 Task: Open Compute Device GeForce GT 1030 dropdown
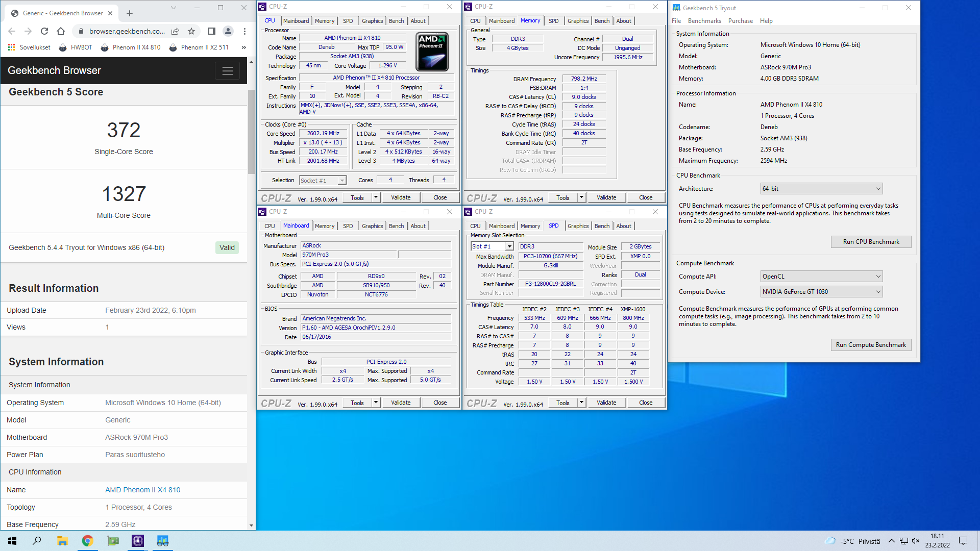pos(821,292)
